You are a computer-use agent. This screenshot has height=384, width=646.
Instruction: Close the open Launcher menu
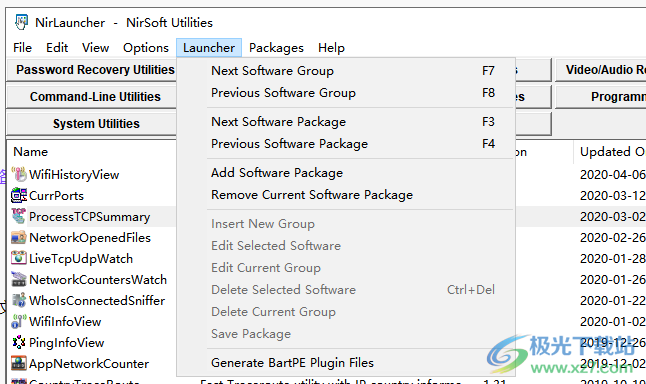tap(209, 48)
